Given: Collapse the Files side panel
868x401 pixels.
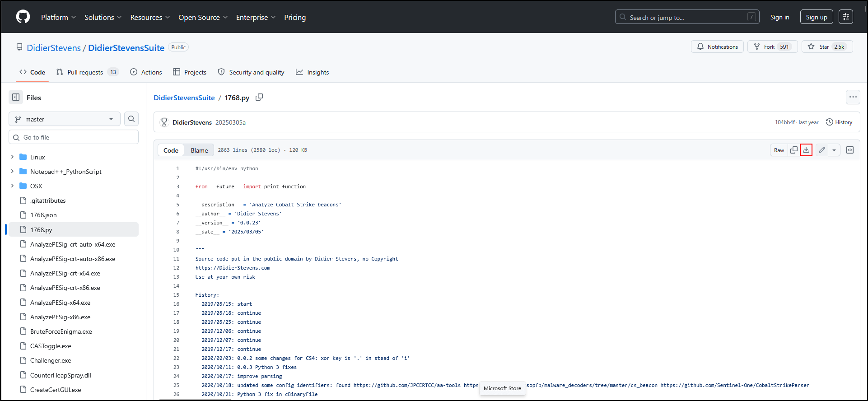Looking at the screenshot, I should 16,97.
